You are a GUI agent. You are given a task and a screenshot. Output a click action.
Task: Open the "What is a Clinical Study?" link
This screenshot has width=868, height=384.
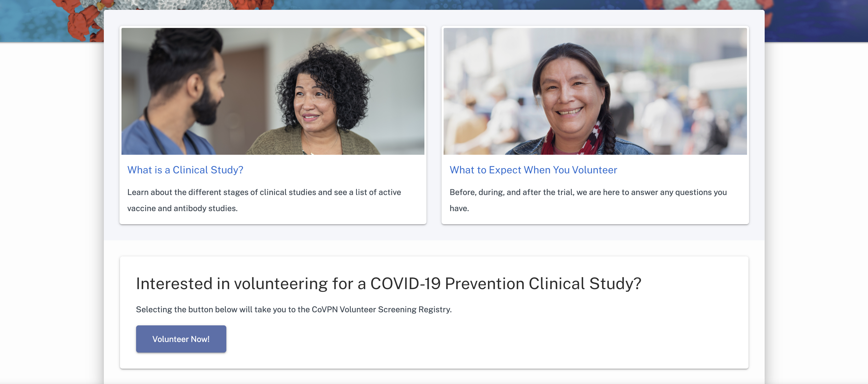click(185, 170)
